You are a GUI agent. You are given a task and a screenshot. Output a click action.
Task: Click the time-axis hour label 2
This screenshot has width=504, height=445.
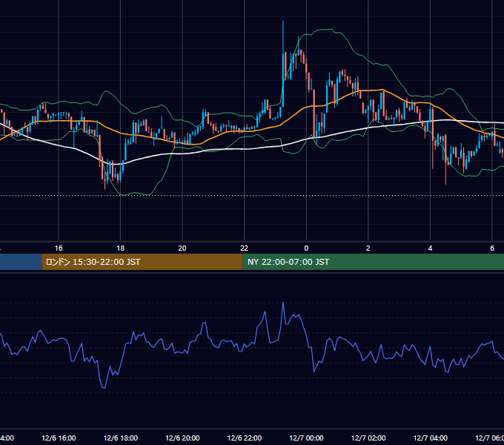coord(368,248)
